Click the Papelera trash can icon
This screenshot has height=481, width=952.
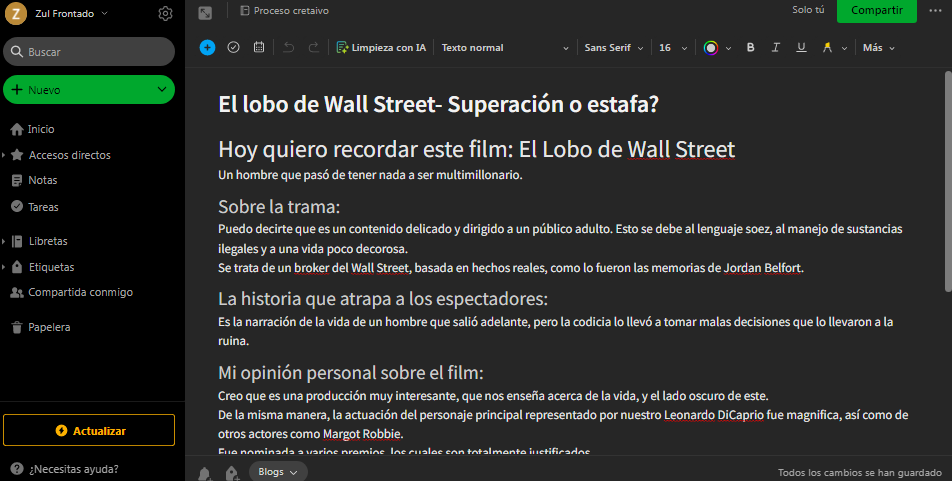pos(17,327)
